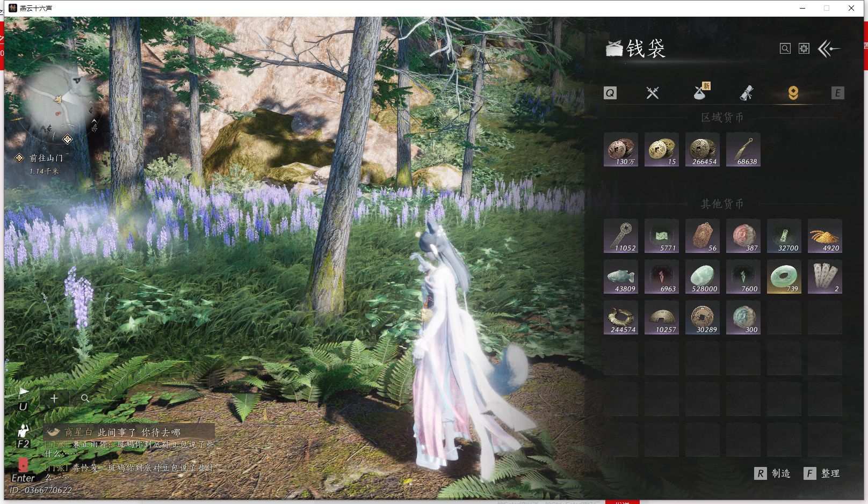Select the scroll tab in inventory

[747, 93]
